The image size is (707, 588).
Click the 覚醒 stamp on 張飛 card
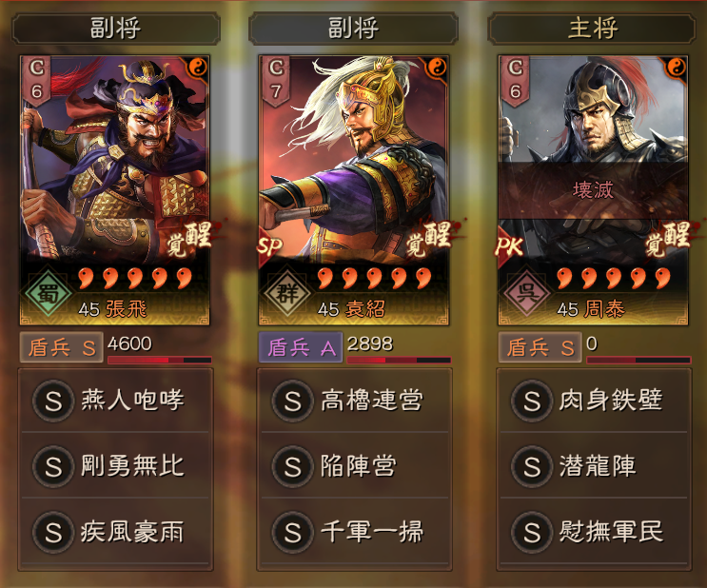coord(189,239)
